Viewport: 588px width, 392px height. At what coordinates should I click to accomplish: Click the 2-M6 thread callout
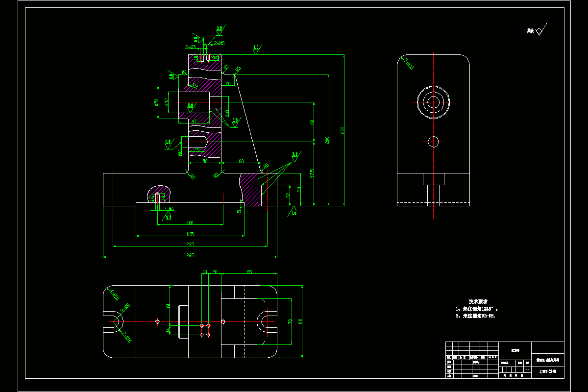pos(169,209)
